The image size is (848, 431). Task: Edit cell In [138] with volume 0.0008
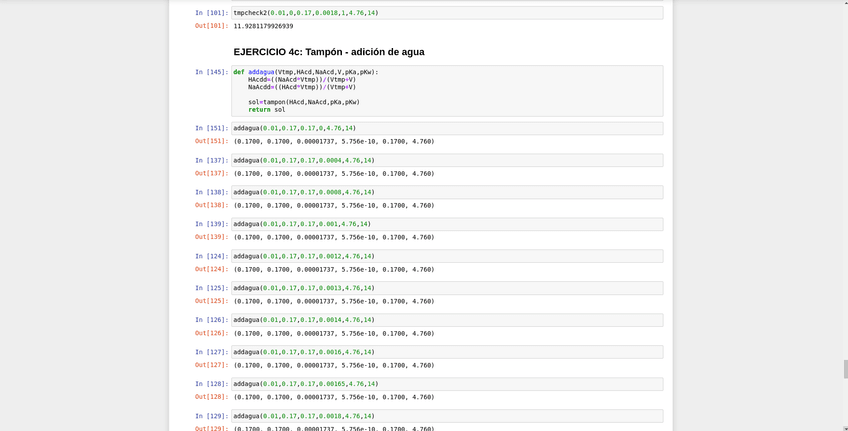click(x=446, y=192)
